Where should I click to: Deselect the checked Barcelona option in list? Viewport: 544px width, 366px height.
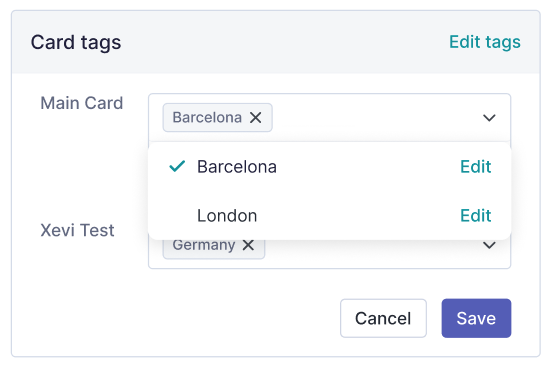329,167
